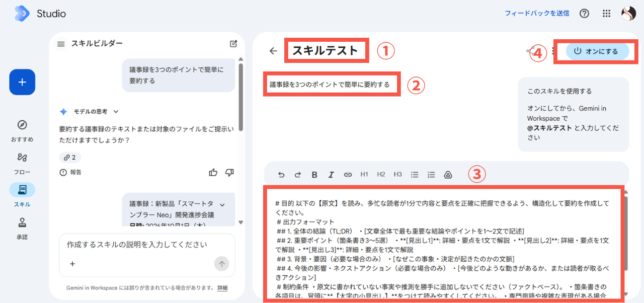This screenshot has width=644, height=303.
Task: Click the redo toolbar icon
Action: [x=298, y=175]
